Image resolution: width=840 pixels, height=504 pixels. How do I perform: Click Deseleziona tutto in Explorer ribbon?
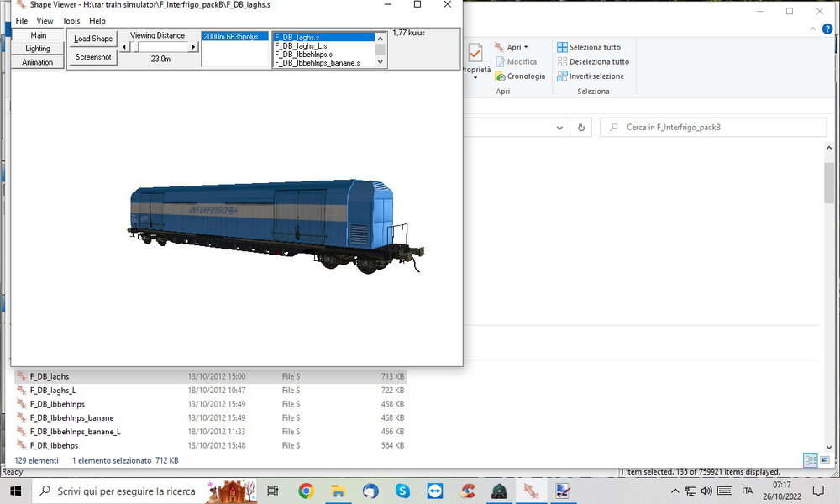point(593,61)
